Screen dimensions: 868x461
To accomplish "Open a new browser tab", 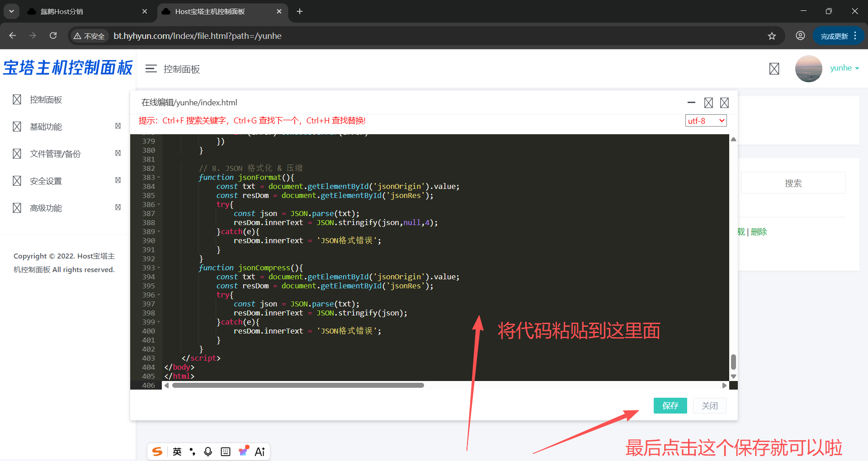I will coord(300,12).
